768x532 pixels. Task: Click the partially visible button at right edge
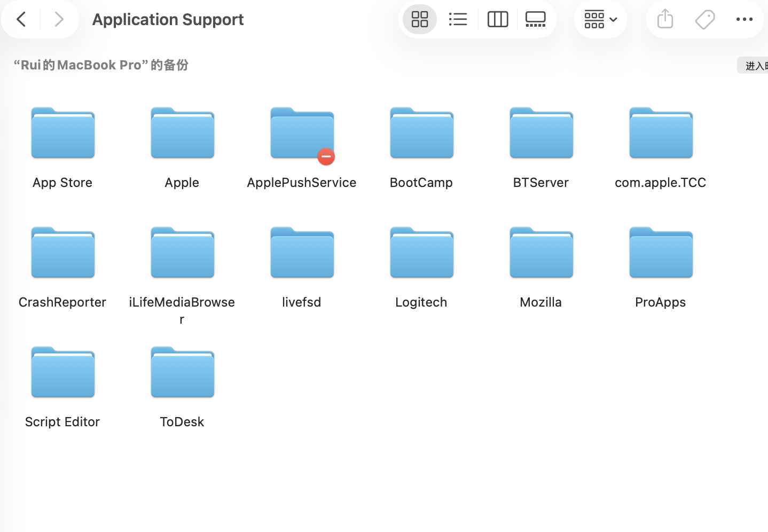pyautogui.click(x=754, y=66)
